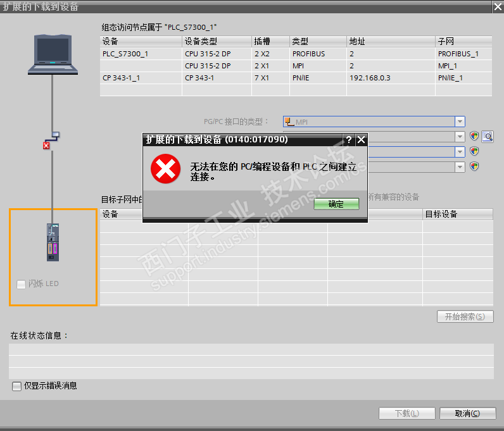Click the 开始搜索(S) button
The height and width of the screenshot is (431, 504).
click(x=465, y=316)
